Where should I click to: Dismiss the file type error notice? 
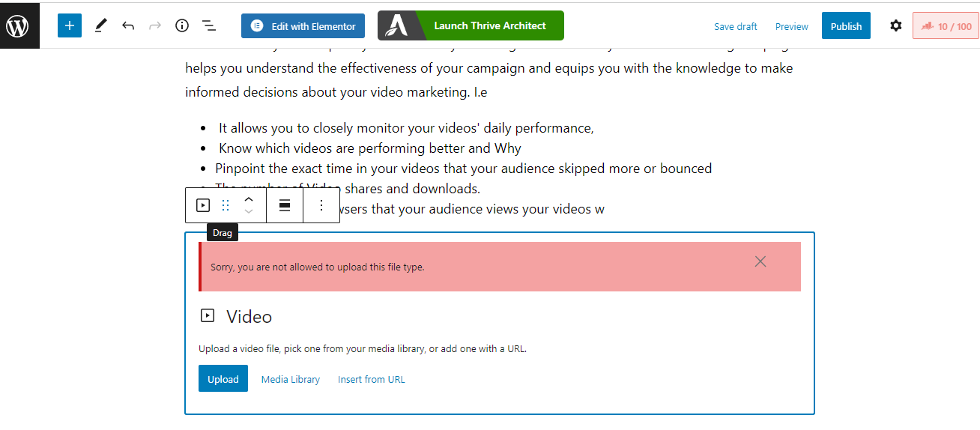tap(760, 261)
